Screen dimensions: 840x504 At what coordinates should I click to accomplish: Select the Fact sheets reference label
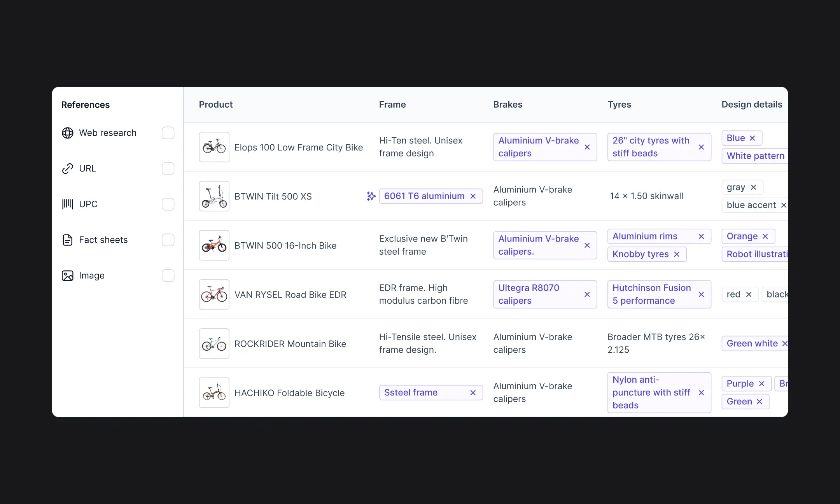(103, 240)
